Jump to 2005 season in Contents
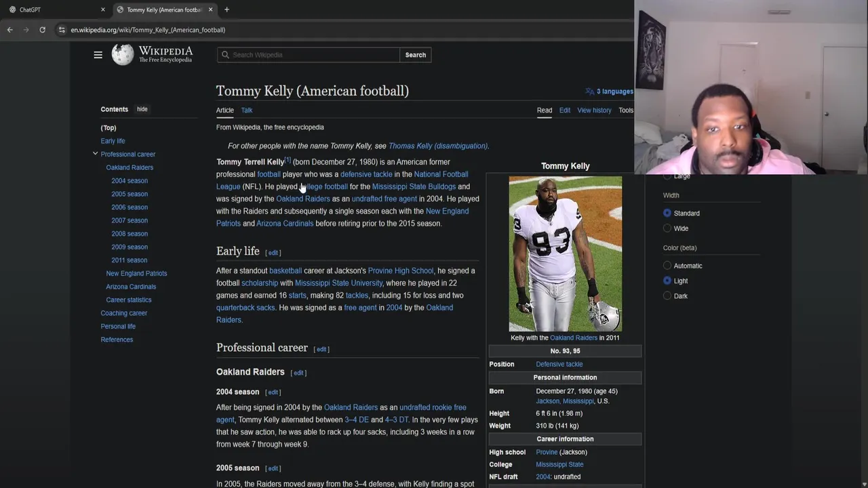This screenshot has height=488, width=868. (x=130, y=194)
